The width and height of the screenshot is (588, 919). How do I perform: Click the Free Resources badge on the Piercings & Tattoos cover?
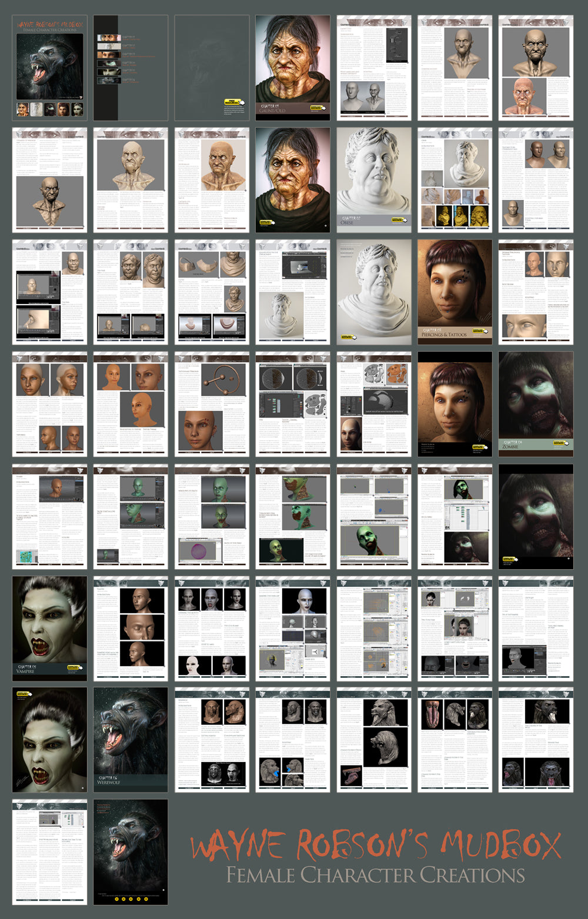tap(478, 331)
